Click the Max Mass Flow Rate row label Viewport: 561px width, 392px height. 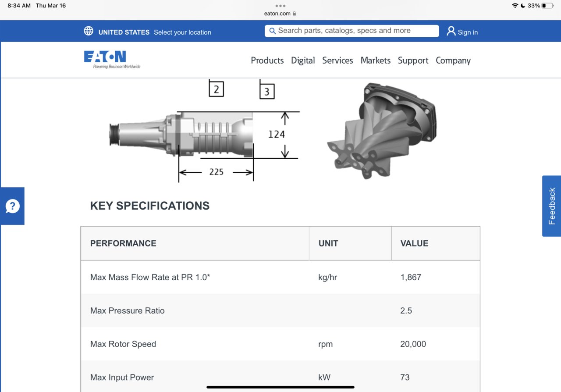[150, 277]
